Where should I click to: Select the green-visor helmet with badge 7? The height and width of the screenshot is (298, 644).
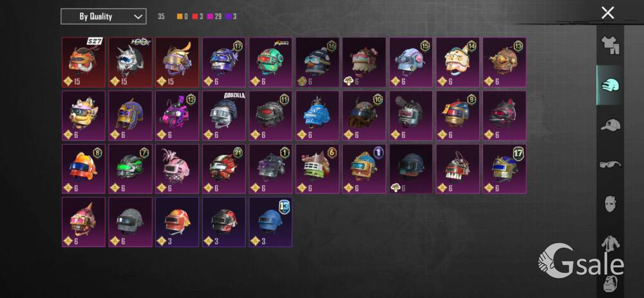coord(131,169)
